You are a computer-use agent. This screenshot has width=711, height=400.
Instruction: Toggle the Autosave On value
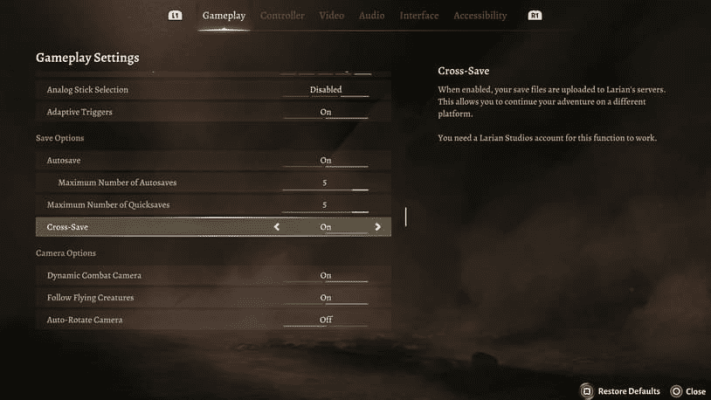pyautogui.click(x=326, y=160)
